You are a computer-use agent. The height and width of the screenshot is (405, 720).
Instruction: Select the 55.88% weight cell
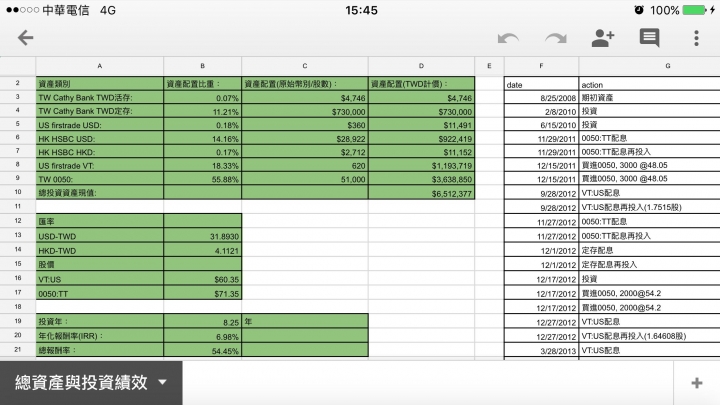[202, 179]
